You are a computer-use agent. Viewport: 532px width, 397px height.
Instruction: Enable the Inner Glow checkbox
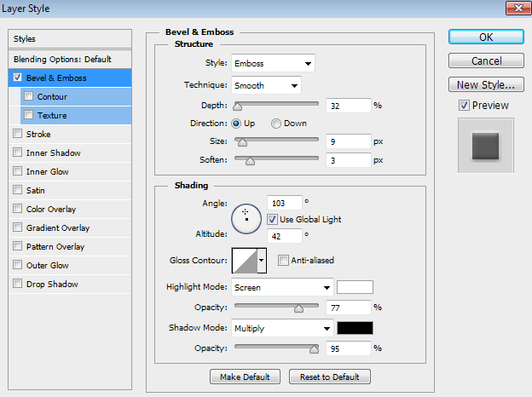click(x=18, y=171)
